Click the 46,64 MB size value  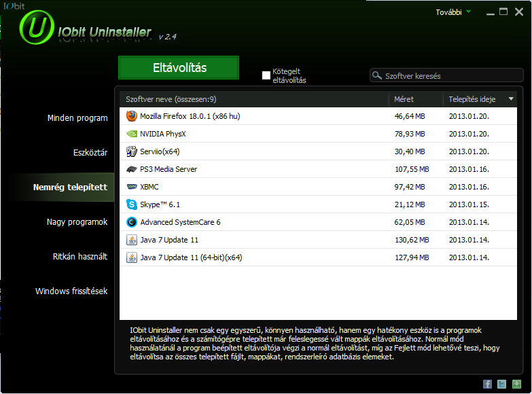[410, 116]
